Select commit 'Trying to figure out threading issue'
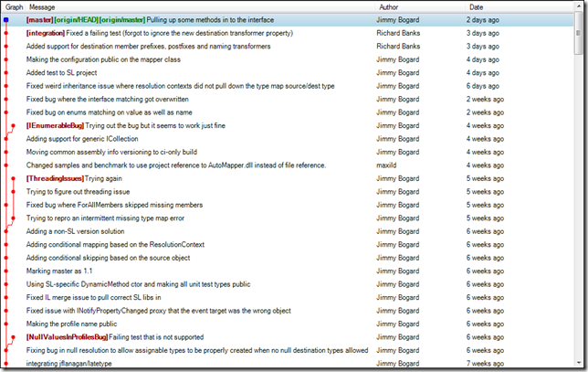The width and height of the screenshot is (588, 372). [x=78, y=192]
